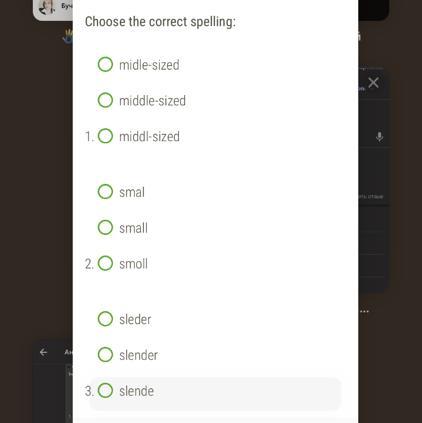Select the 'small' radio button
Screen dimensions: 422x423
tap(105, 227)
